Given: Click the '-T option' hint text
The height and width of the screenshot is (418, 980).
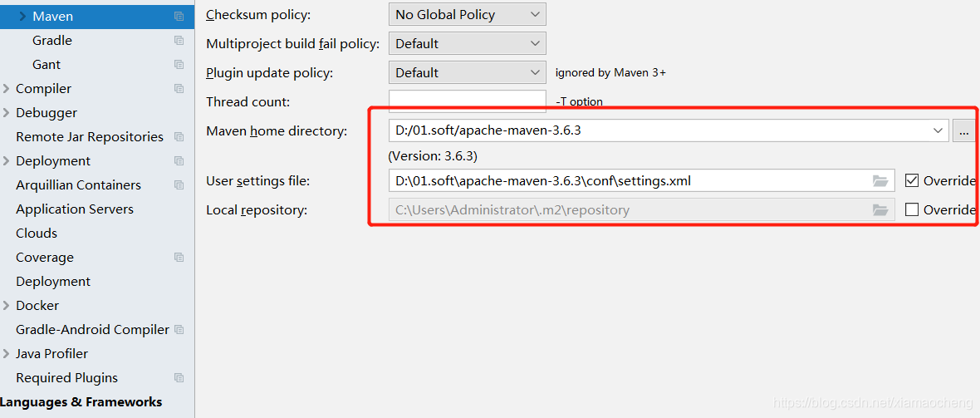Looking at the screenshot, I should 579,102.
